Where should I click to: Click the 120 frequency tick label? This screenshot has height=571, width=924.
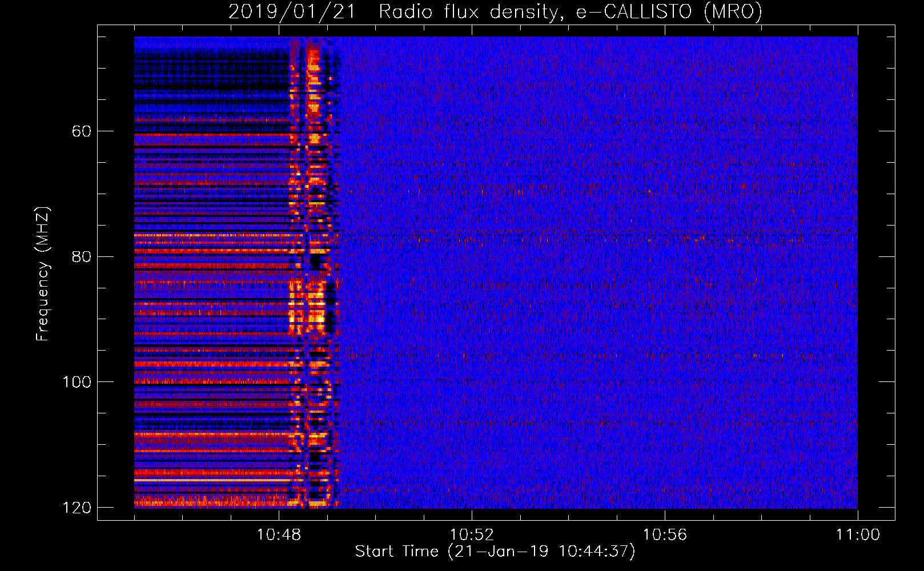[77, 508]
